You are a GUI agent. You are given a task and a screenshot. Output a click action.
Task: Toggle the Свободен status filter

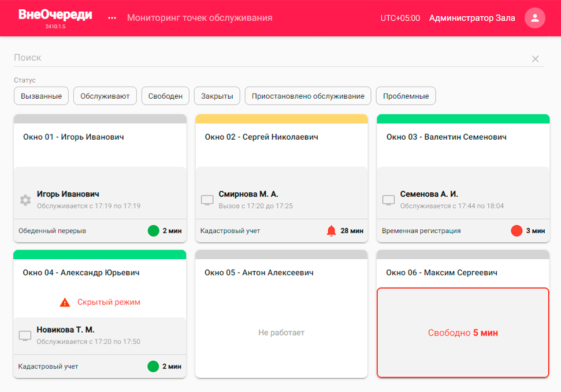(x=165, y=96)
